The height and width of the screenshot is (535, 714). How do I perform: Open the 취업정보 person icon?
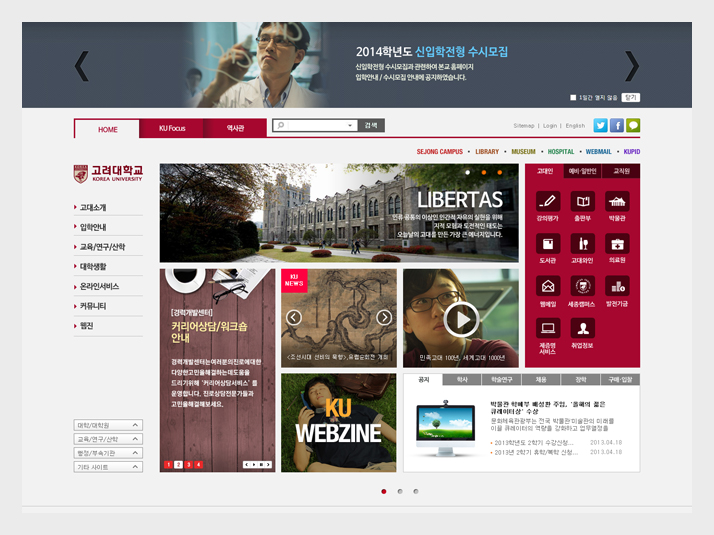pyautogui.click(x=583, y=328)
